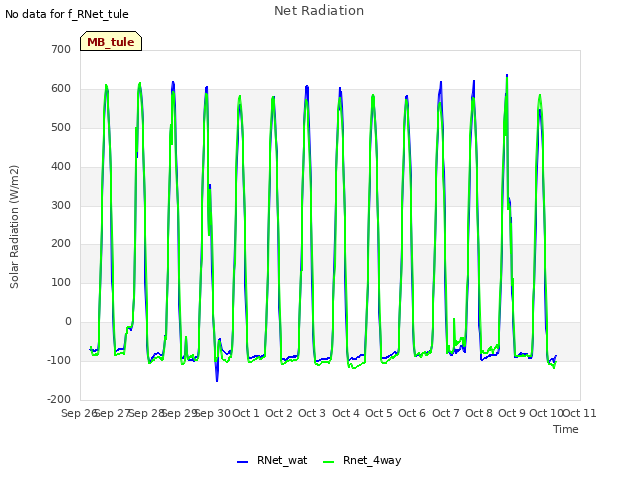Click the Oct 2 x-axis label
Viewport: 640px width, 480px height.
pyautogui.click(x=279, y=413)
